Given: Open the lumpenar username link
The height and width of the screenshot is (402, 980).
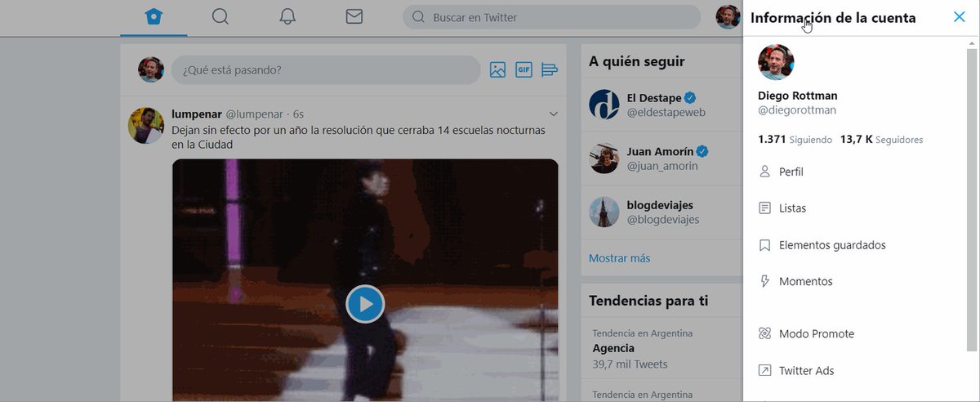Looking at the screenshot, I should coord(196,114).
